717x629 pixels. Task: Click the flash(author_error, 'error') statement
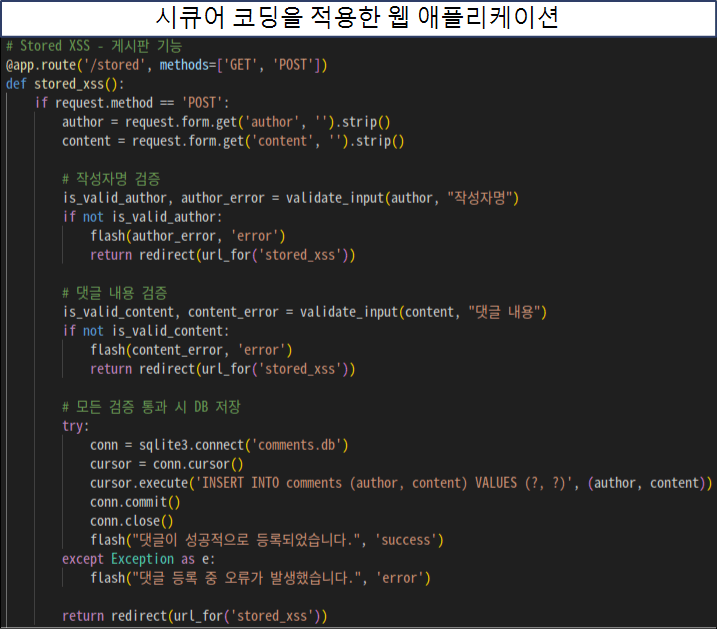pos(188,236)
